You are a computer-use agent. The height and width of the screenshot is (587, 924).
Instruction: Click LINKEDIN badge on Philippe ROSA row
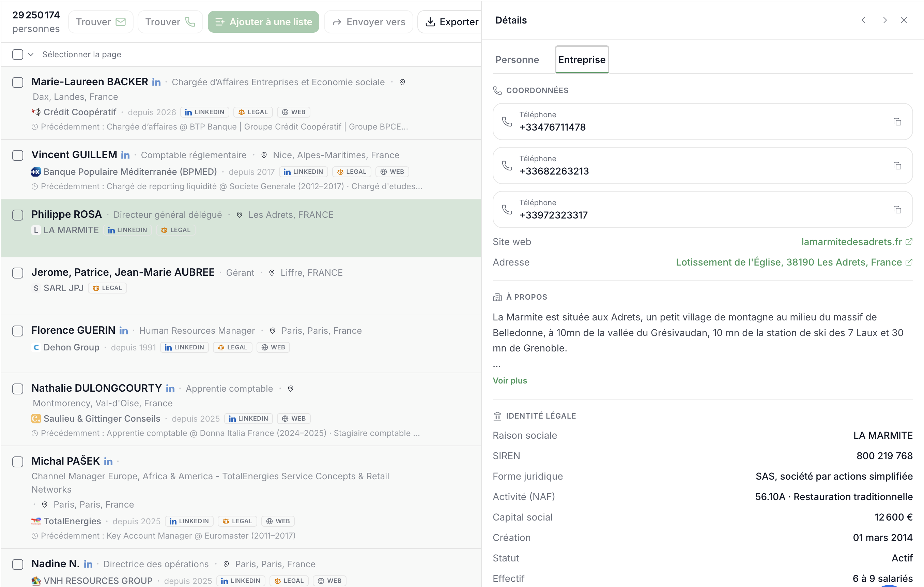128,230
